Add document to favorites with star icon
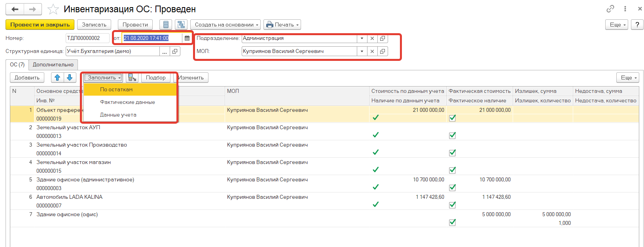Image resolution: width=644 pixels, height=247 pixels. pos(53,9)
